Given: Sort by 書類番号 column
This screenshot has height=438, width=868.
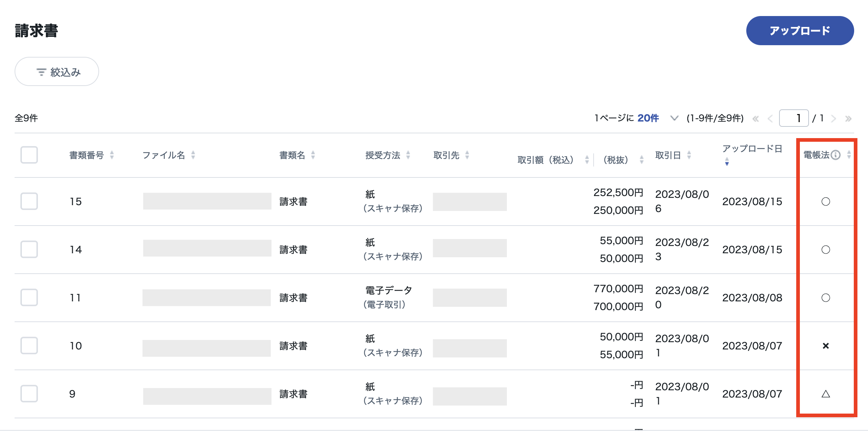Looking at the screenshot, I should pos(112,155).
